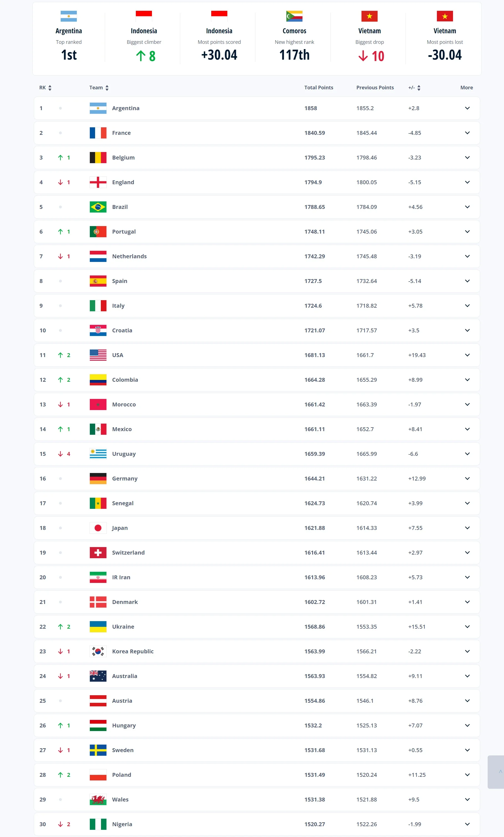Click the Brazil flag icon
The height and width of the screenshot is (837, 504).
coord(98,207)
